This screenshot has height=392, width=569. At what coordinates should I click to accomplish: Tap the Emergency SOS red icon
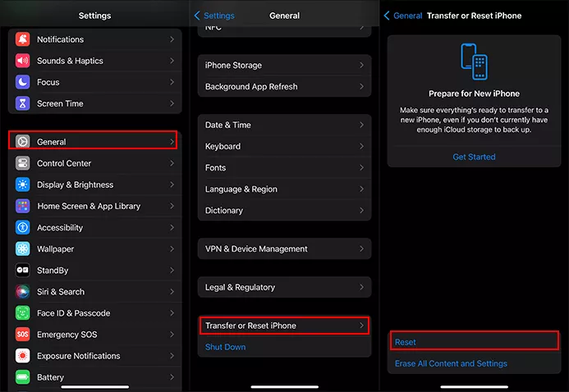click(x=22, y=334)
